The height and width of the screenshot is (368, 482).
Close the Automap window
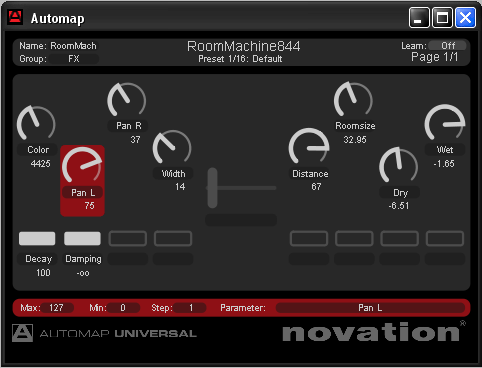(x=466, y=18)
